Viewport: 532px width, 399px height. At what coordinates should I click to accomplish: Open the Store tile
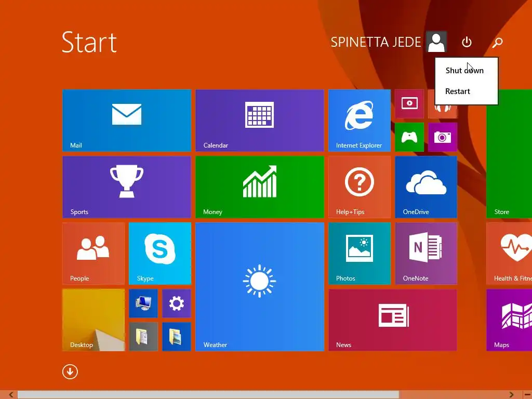pos(509,154)
